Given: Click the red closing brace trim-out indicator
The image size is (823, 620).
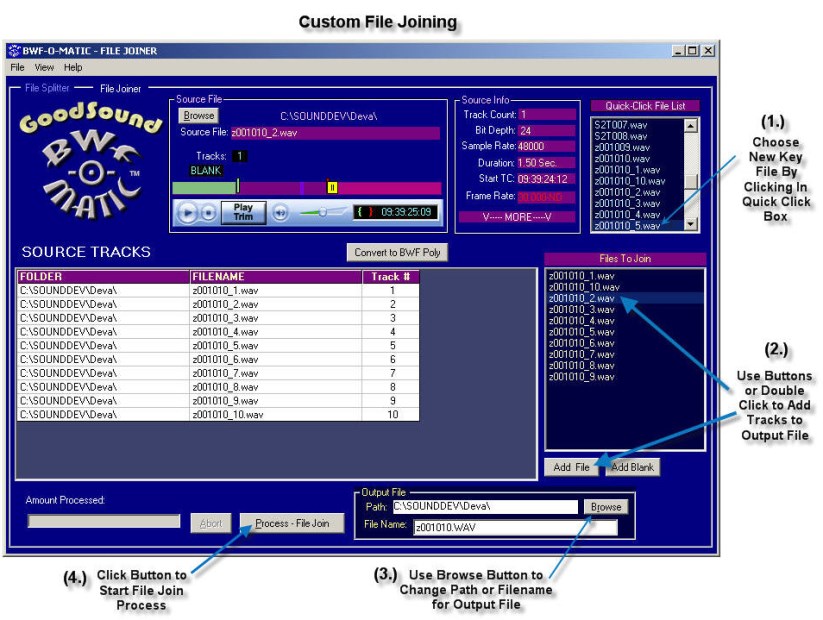Looking at the screenshot, I should (x=371, y=212).
